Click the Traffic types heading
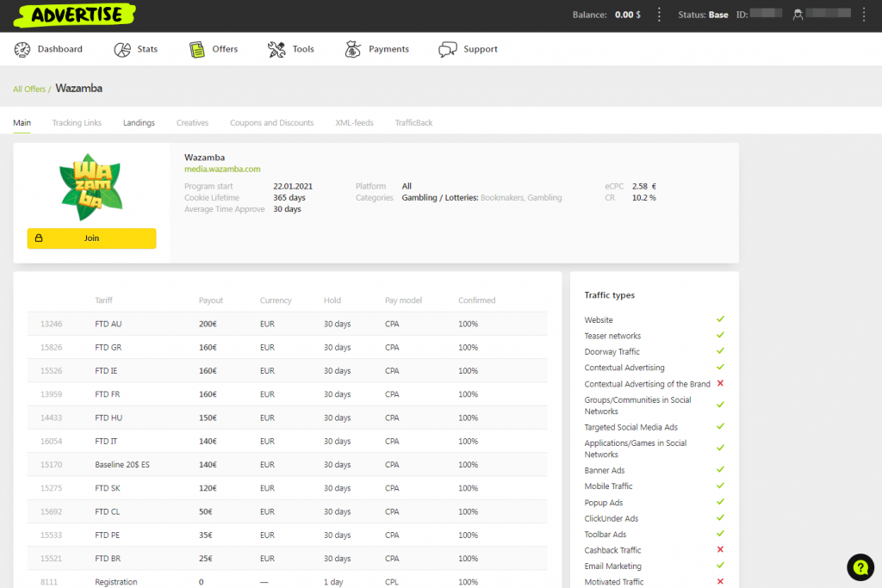 click(x=609, y=295)
